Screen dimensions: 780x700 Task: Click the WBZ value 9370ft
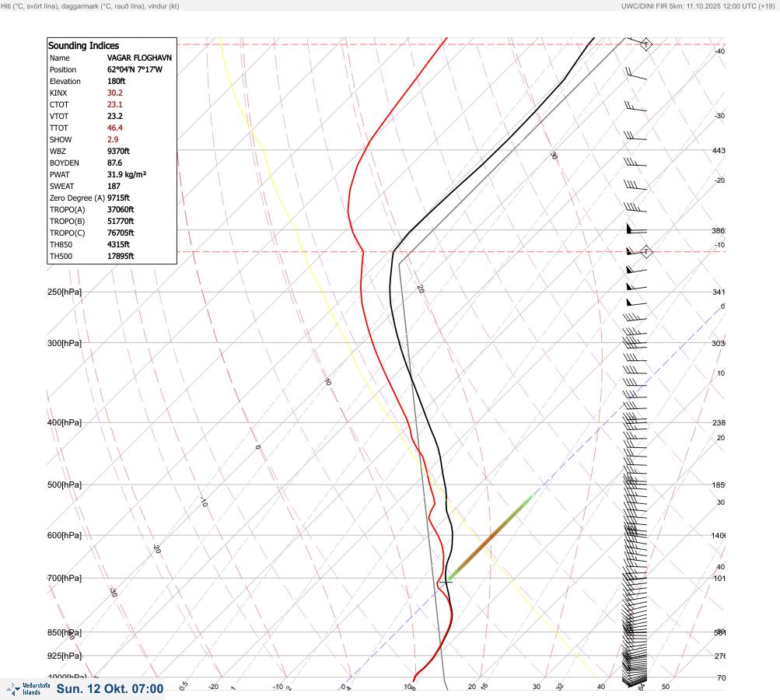click(118, 151)
